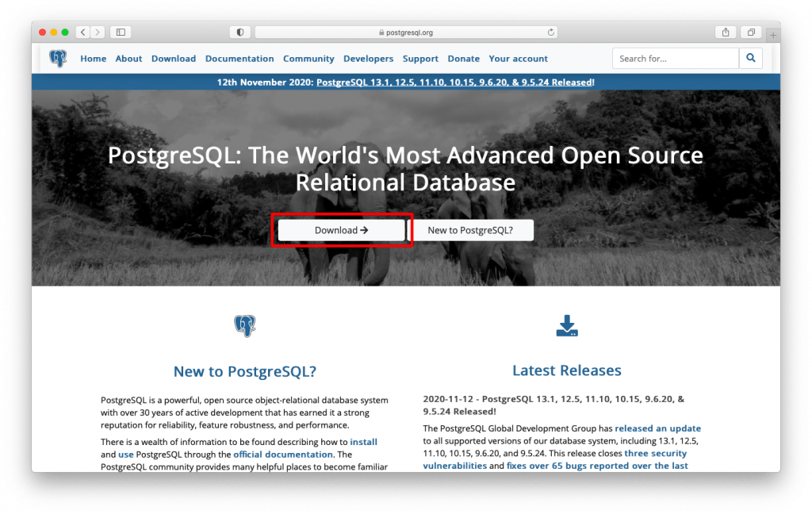Open the About nav item

click(x=128, y=59)
